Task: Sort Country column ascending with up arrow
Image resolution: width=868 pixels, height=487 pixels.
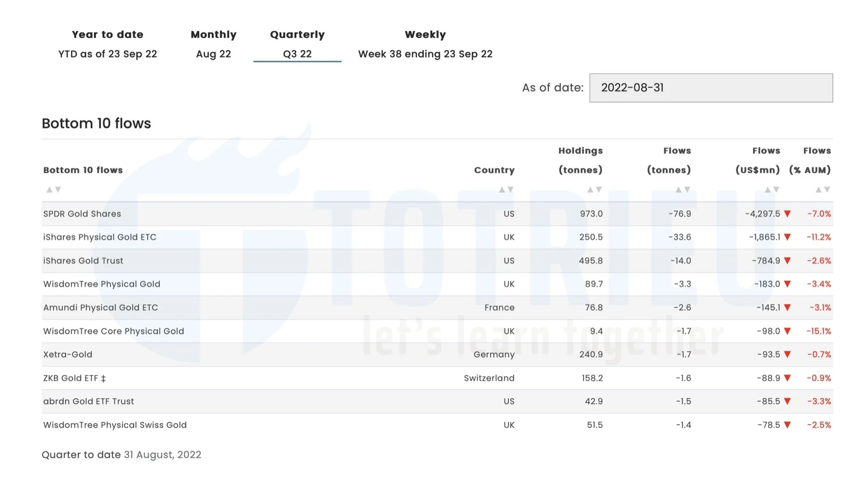Action: pos(502,190)
